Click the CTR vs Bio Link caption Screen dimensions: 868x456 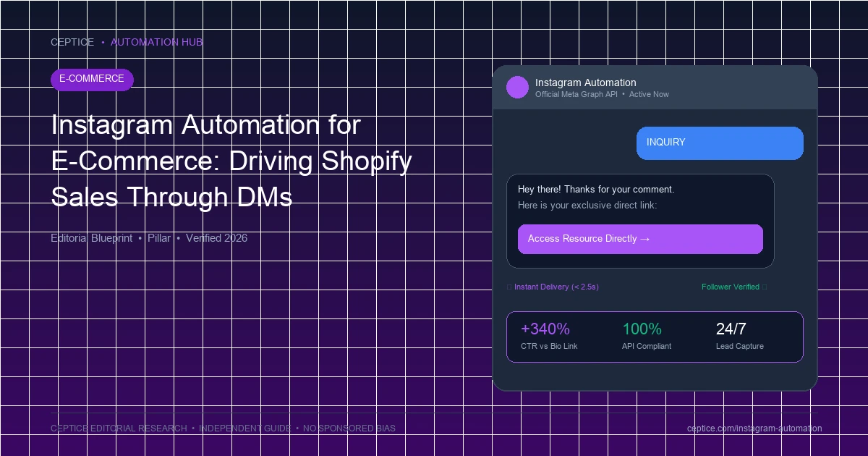click(549, 347)
